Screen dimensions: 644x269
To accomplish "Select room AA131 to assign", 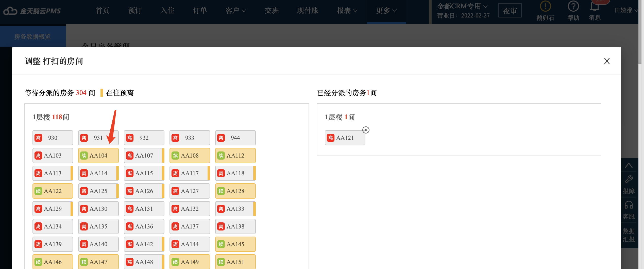I will point(144,209).
